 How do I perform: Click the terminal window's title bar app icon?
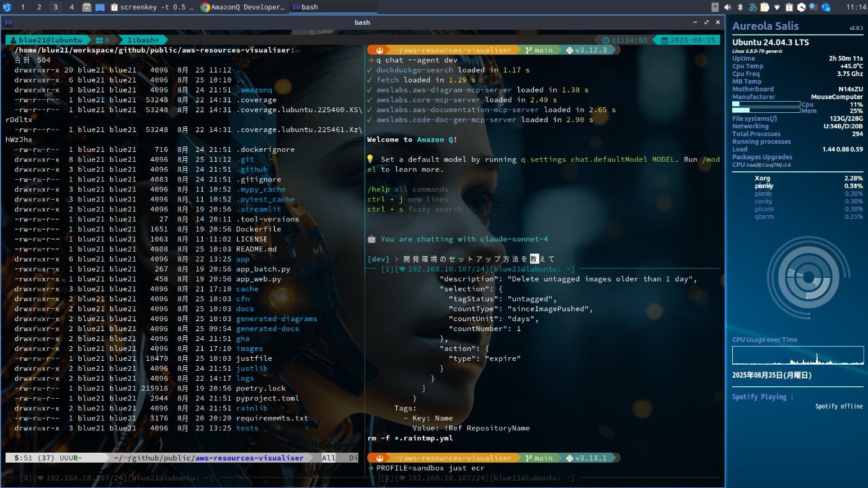pos(8,22)
